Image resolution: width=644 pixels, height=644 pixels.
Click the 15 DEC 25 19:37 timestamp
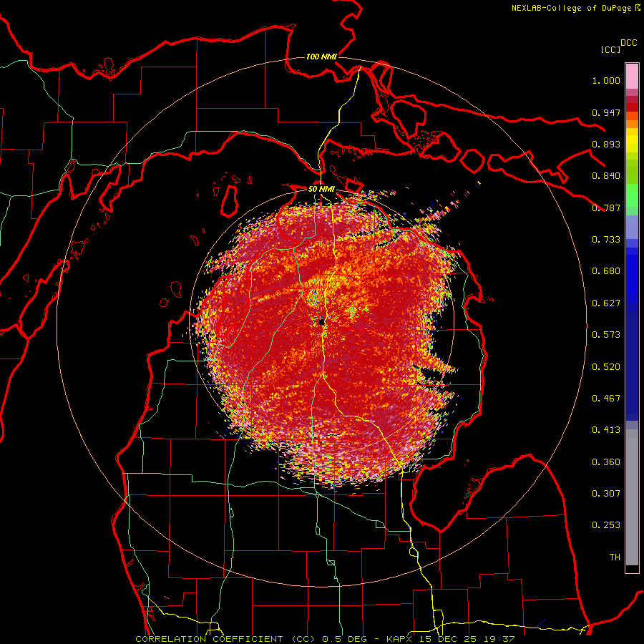click(467, 639)
